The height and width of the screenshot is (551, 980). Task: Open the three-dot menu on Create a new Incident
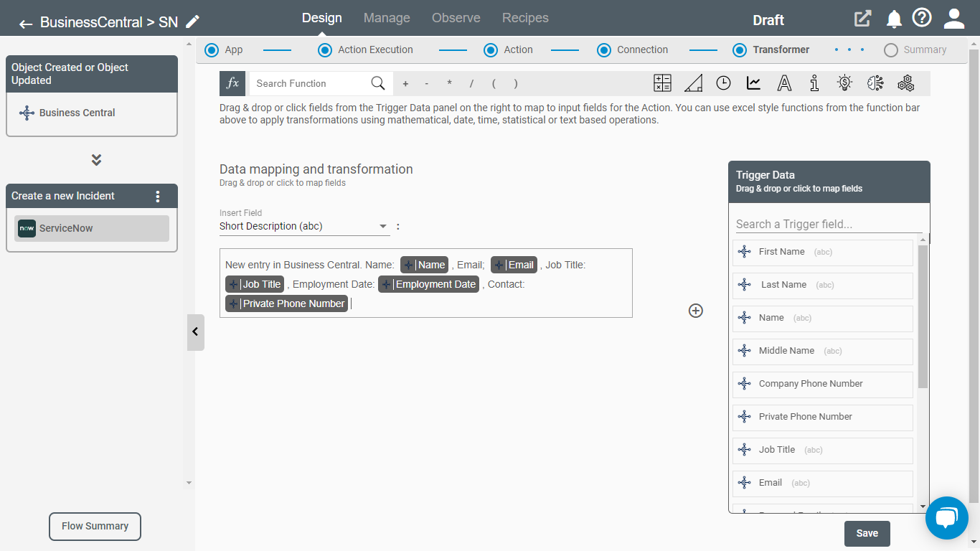pyautogui.click(x=158, y=196)
